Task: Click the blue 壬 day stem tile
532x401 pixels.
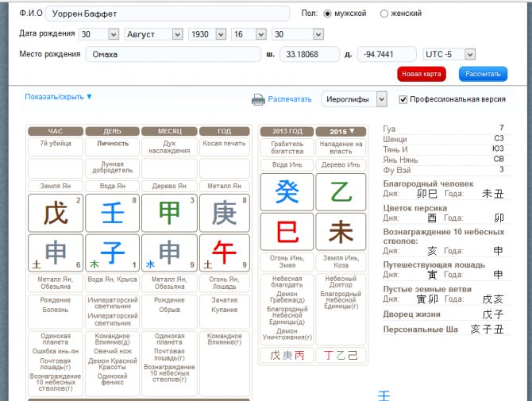Action: (113, 214)
